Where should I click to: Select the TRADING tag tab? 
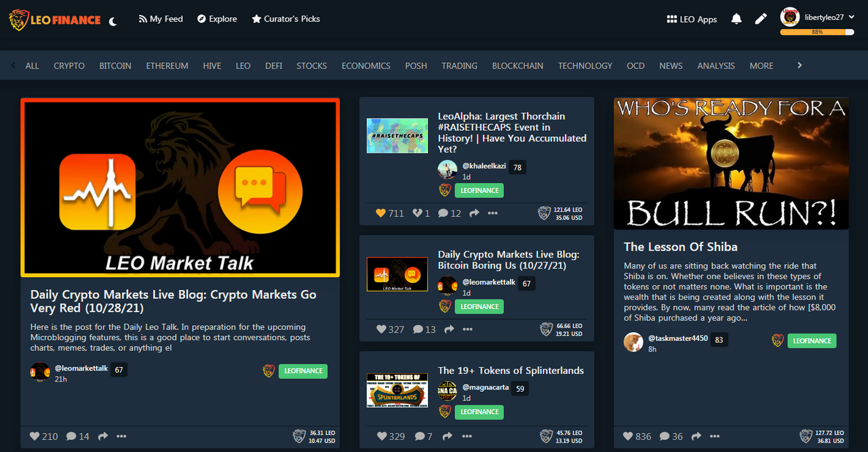(460, 66)
